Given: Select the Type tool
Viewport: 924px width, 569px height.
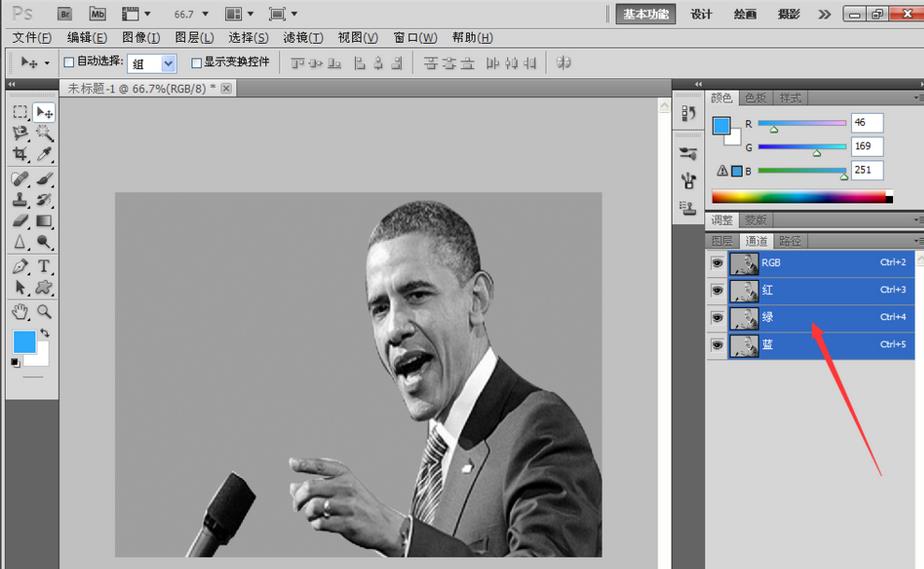Looking at the screenshot, I should [x=44, y=266].
